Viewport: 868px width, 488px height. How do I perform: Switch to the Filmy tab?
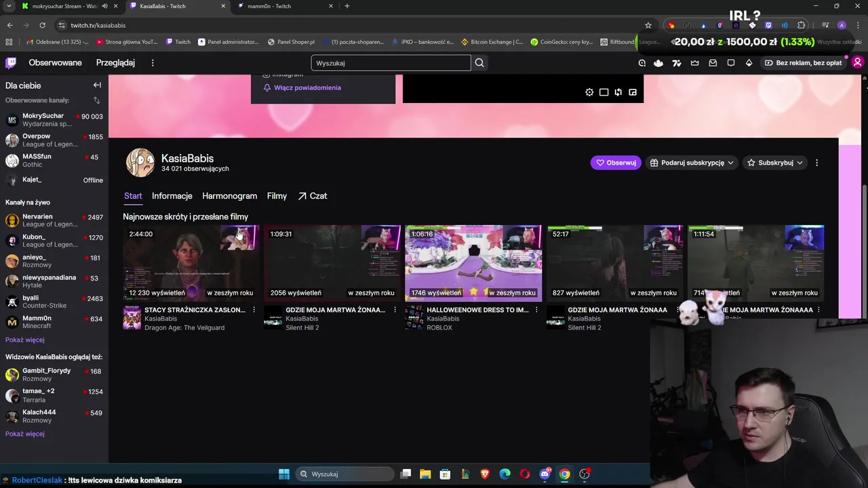[277, 196]
